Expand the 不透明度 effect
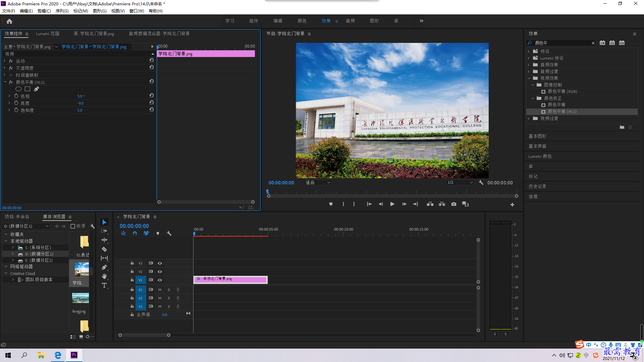Screen dimensions: 644x362 (5, 68)
